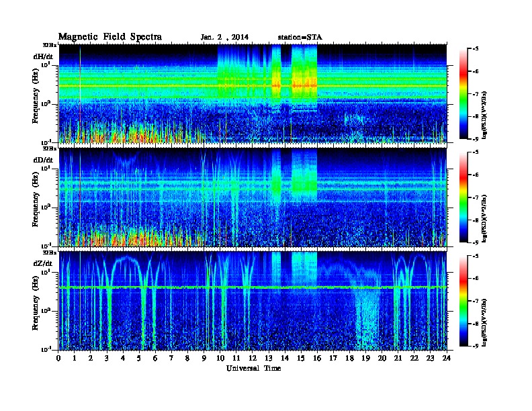Click the dD/dt panel label
Viewport: 532px width, 411px height.
tap(43, 160)
